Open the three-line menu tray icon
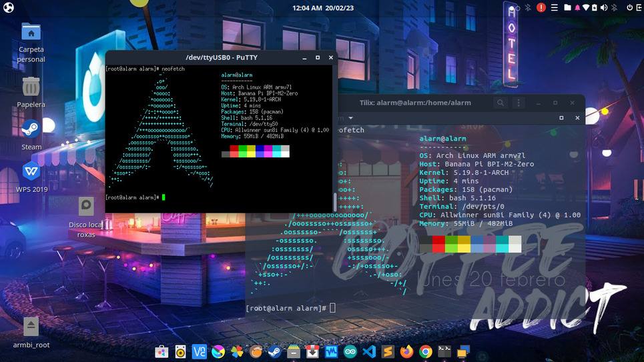The height and width of the screenshot is (362, 644). [x=554, y=7]
